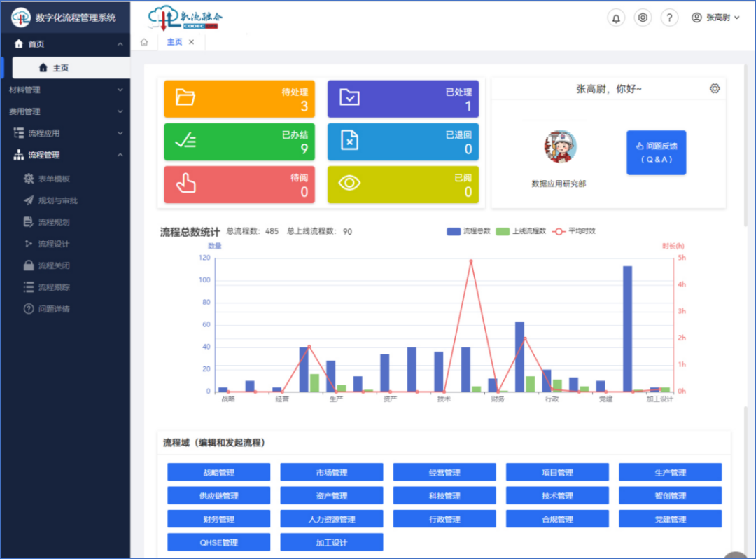756x559 pixels.
Task: Close the 主页 tab
Action: click(191, 42)
